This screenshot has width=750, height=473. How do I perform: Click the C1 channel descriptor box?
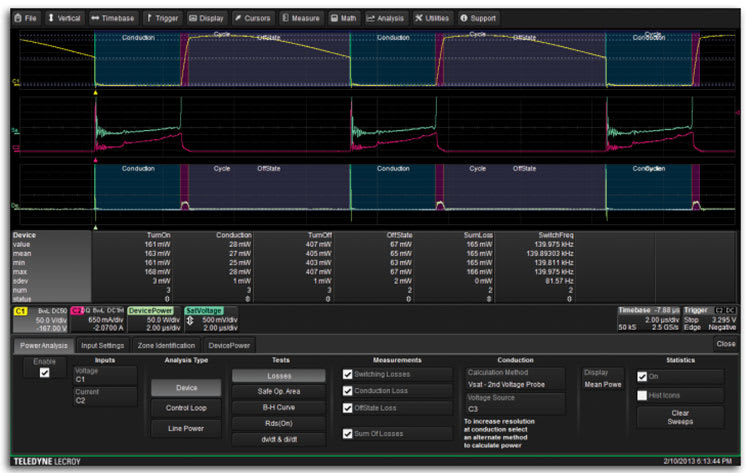point(38,318)
